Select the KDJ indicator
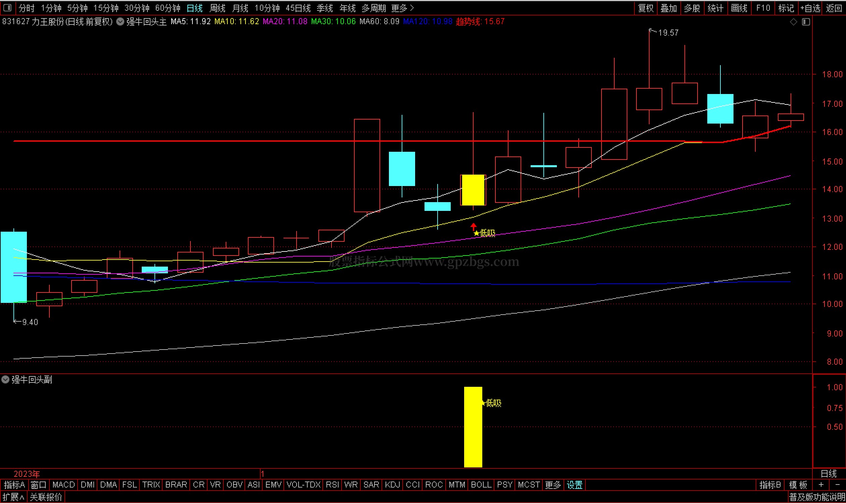Image resolution: width=846 pixels, height=504 pixels. point(392,485)
